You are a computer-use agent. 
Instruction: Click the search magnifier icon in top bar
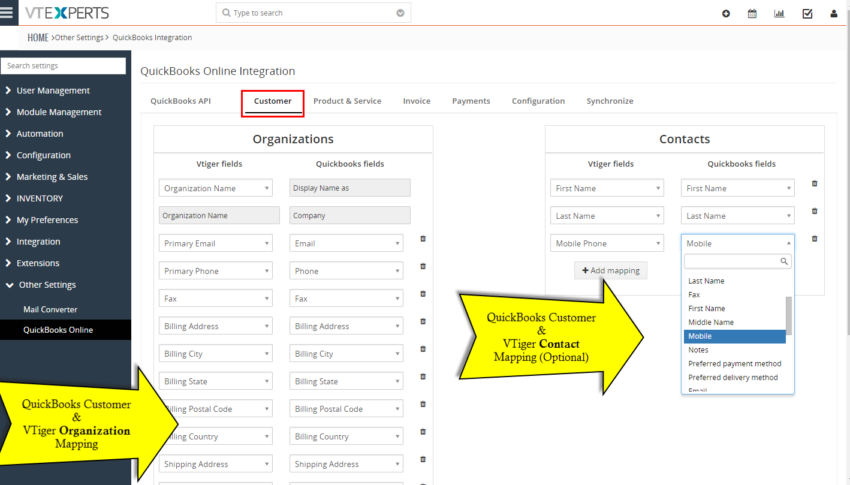(226, 12)
